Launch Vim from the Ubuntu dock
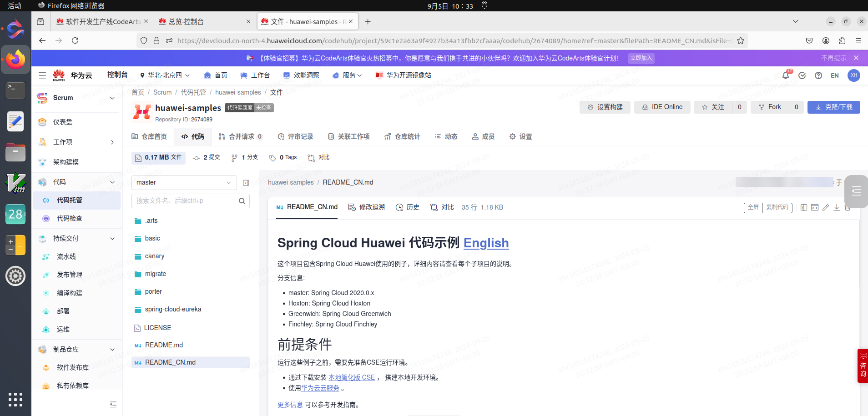This screenshot has height=416, width=868. 15,183
